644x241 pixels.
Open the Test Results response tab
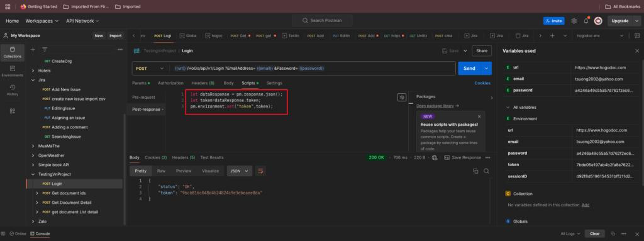point(212,157)
